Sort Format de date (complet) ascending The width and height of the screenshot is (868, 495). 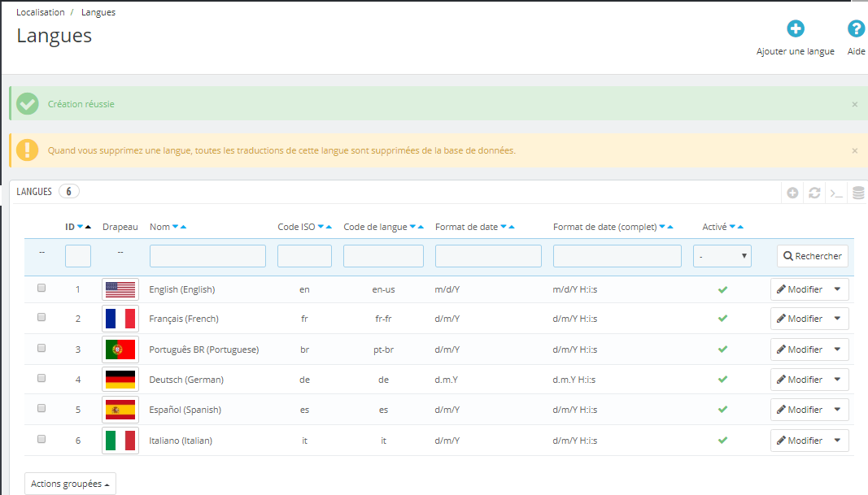670,227
